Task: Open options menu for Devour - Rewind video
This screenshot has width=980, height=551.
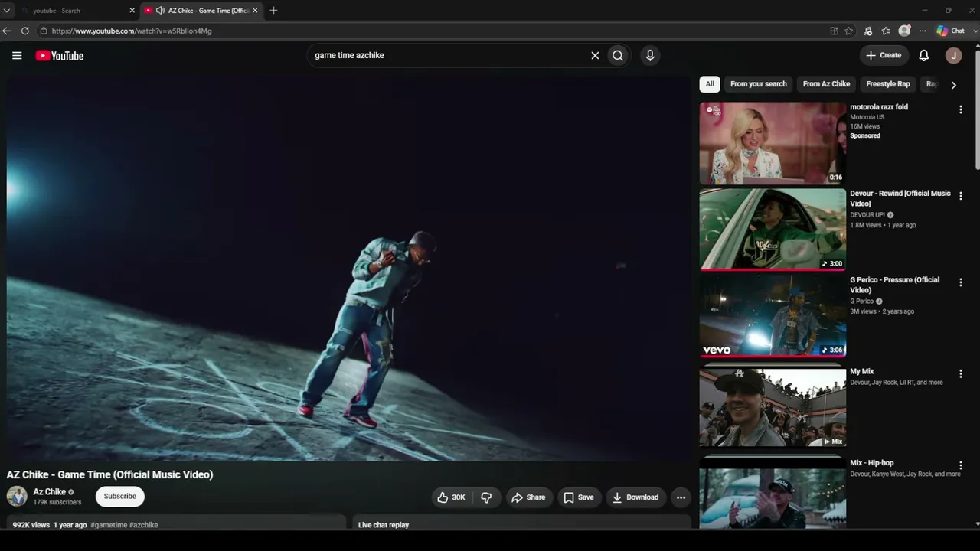Action: (x=960, y=196)
